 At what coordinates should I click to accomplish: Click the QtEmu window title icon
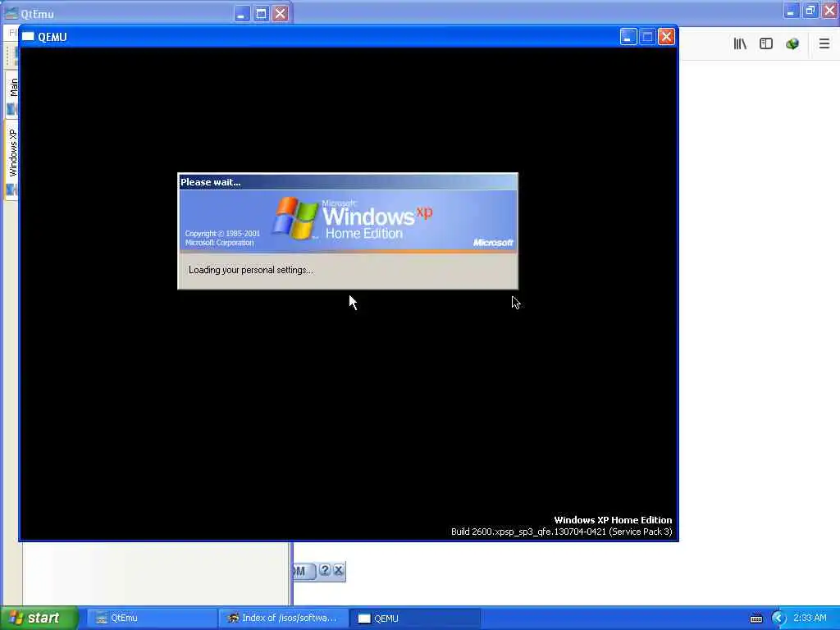point(11,13)
